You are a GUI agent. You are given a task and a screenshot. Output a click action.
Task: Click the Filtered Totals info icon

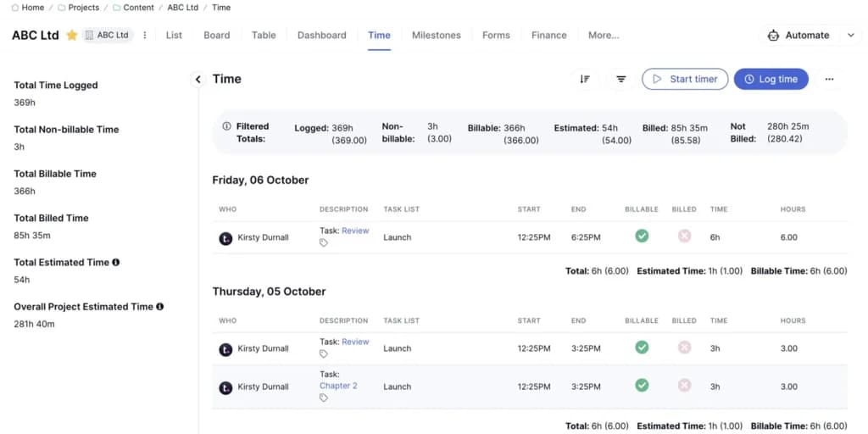click(226, 126)
